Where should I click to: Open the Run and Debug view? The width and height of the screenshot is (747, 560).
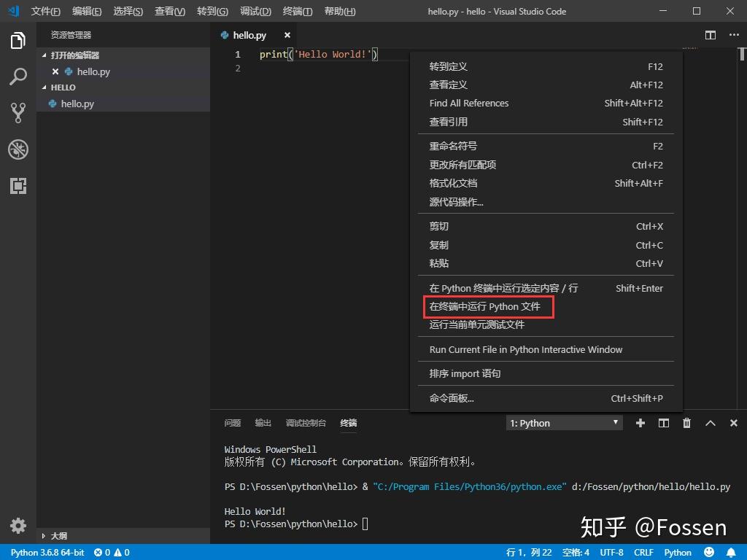[x=18, y=149]
